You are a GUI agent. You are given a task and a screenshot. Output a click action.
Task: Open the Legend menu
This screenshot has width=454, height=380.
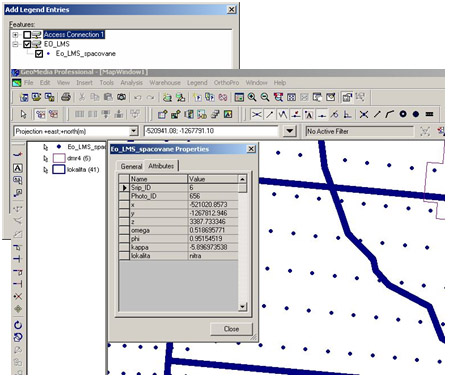[197, 83]
